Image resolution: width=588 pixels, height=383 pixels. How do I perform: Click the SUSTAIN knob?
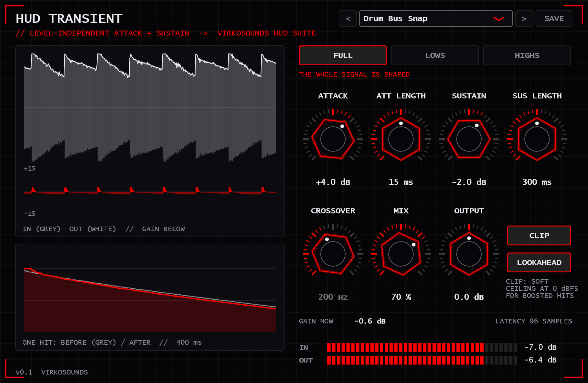pyautogui.click(x=469, y=139)
